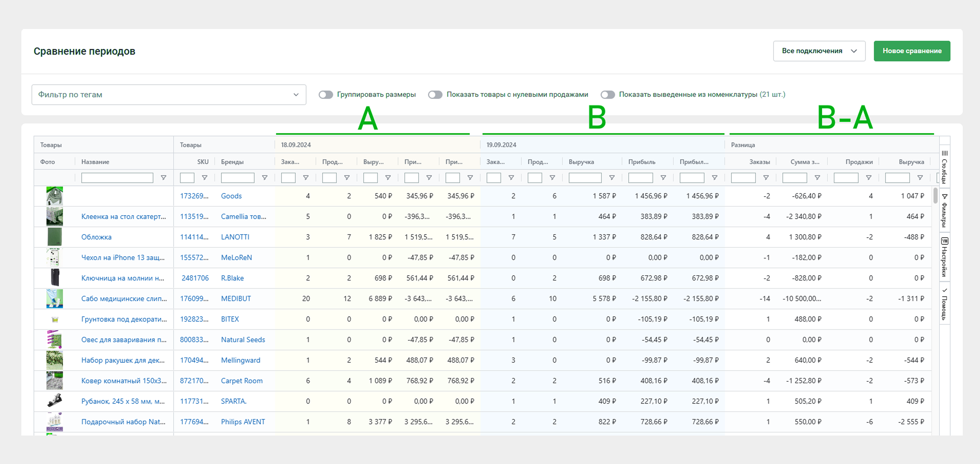Click filter icon under 19.09.2024 Прибыль column
The height and width of the screenshot is (464, 980).
663,178
